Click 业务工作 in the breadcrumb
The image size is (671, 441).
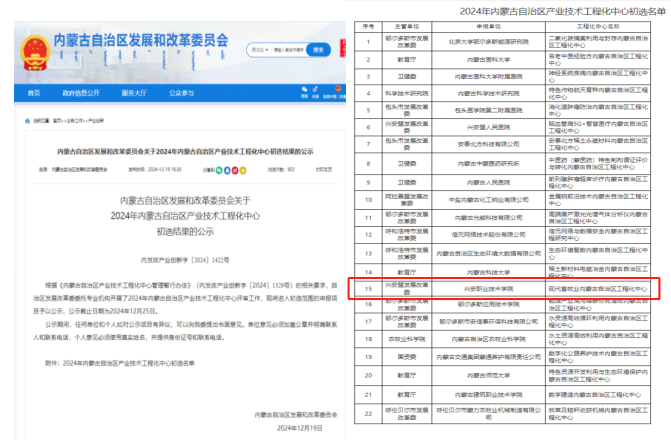coord(74,121)
